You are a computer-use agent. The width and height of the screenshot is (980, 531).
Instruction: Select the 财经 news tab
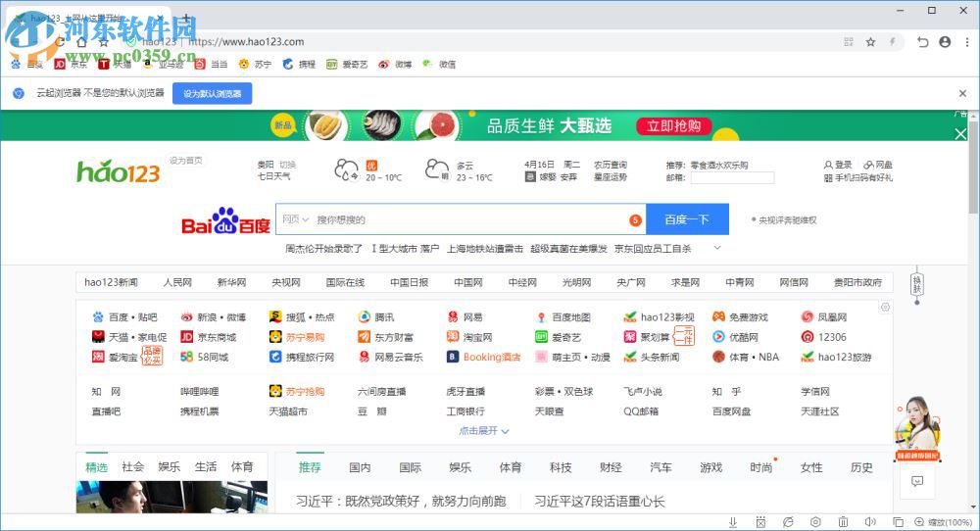point(611,467)
